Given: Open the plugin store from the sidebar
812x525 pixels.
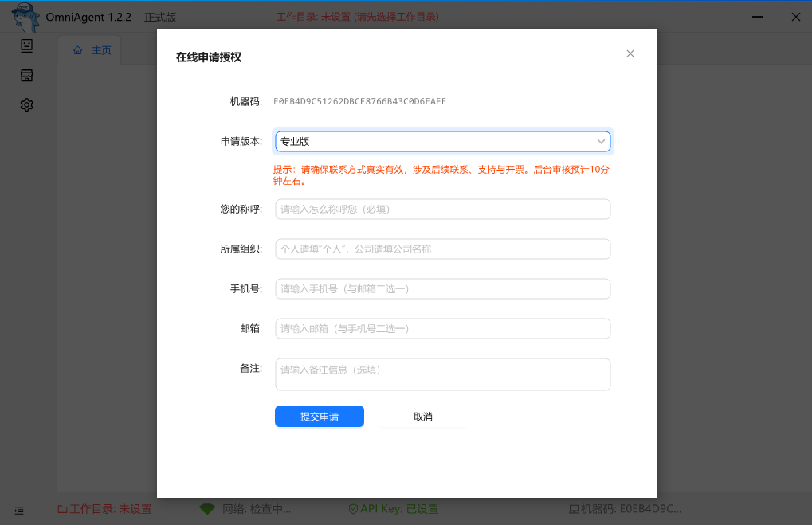Looking at the screenshot, I should click(x=26, y=75).
